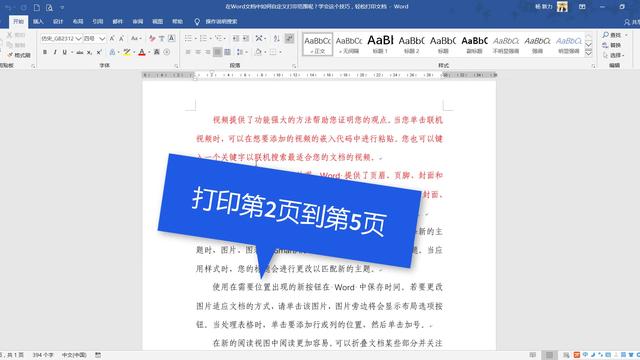Open Font dialog launcher
The width and height of the screenshot is (640, 360).
click(x=176, y=66)
